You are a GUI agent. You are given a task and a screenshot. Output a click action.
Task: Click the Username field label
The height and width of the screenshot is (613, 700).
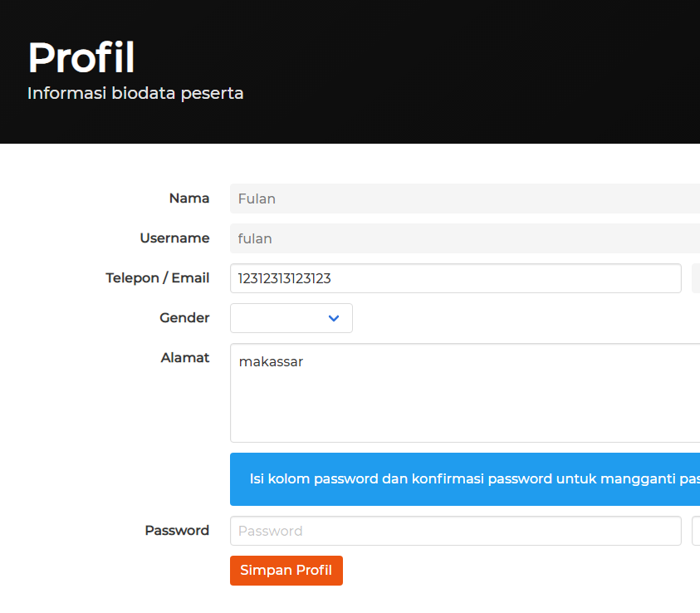174,238
